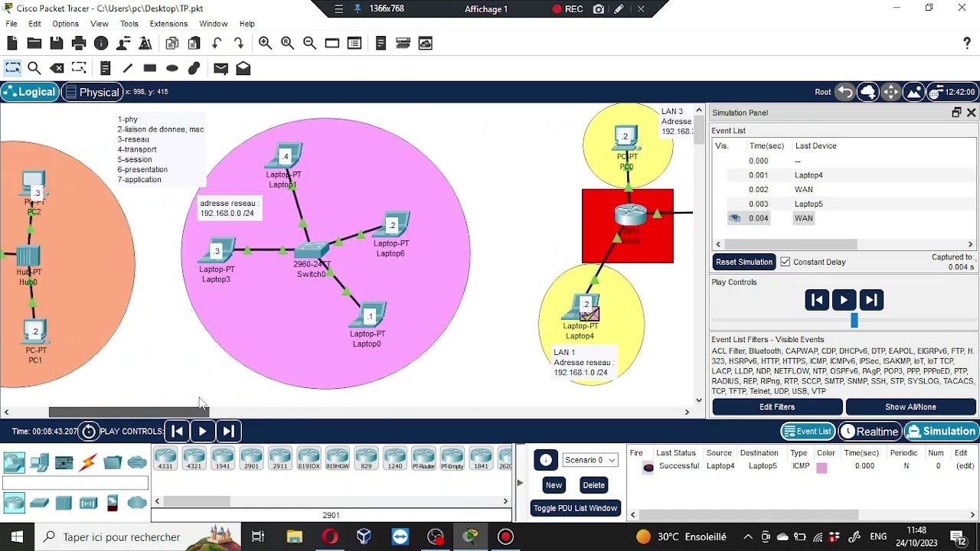Click the eye icon on event 0.004
Image resolution: width=980 pixels, height=551 pixels.
pyautogui.click(x=735, y=218)
